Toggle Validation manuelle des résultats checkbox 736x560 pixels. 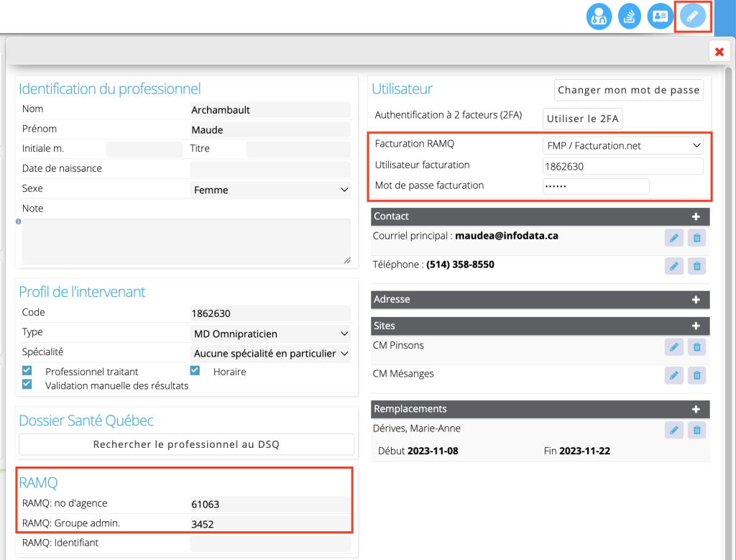point(27,385)
